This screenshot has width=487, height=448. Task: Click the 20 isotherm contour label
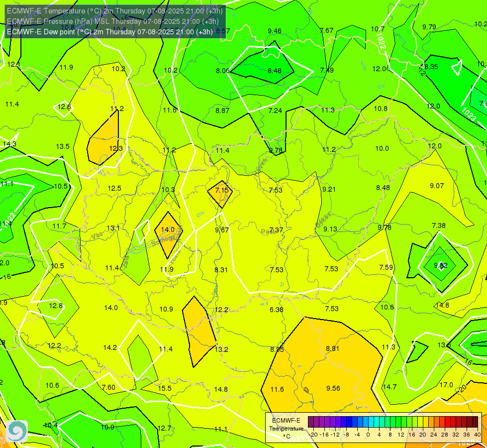coord(462,389)
